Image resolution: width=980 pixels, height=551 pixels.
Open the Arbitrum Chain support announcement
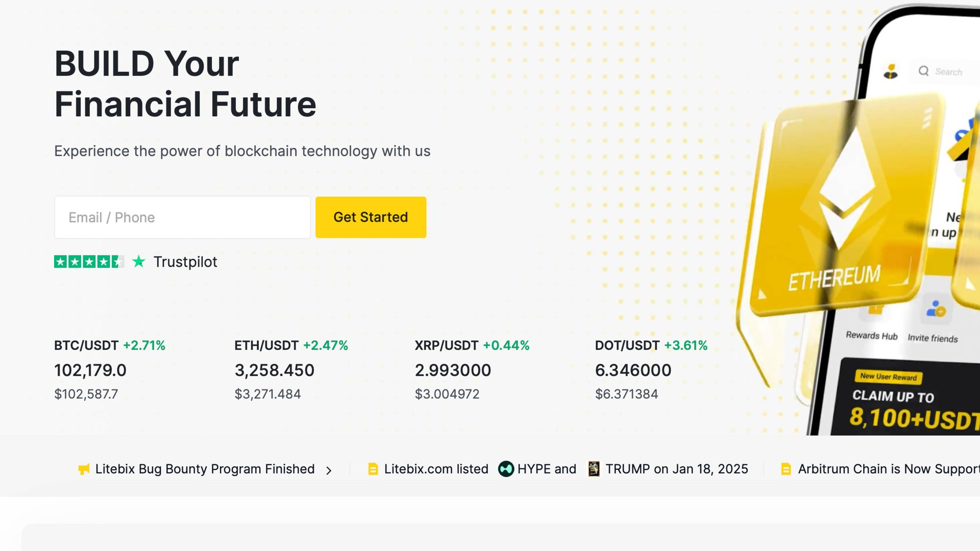pos(888,469)
